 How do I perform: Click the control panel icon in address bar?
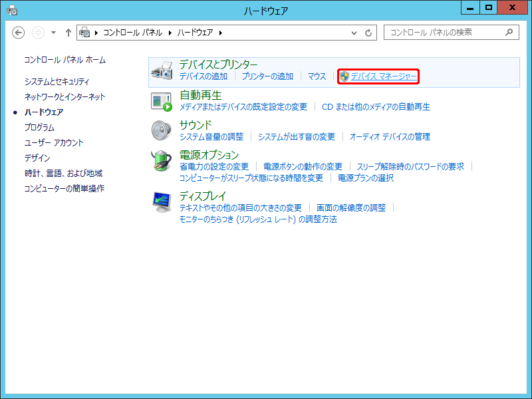click(84, 33)
